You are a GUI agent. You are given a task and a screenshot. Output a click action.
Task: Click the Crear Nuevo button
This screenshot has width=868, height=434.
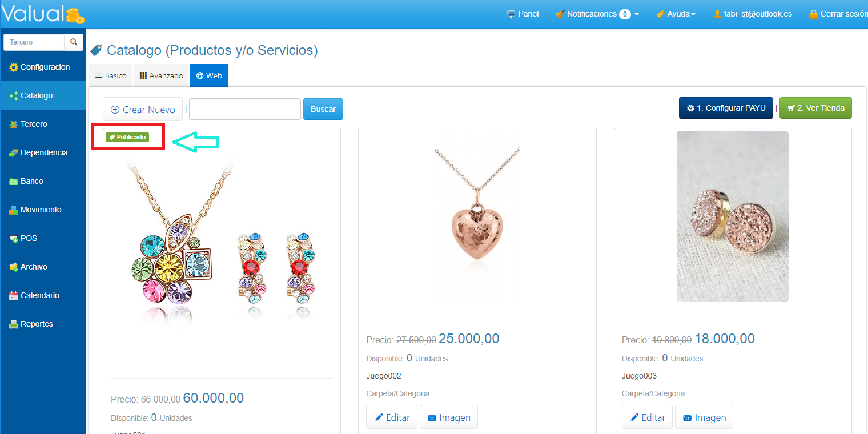143,109
